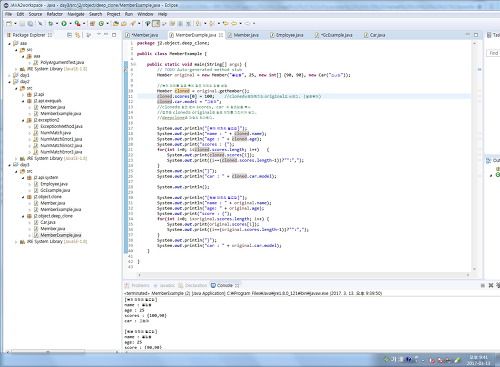Select Employee.java in Package Explorer tree
The image size is (500, 367).
pos(54,184)
